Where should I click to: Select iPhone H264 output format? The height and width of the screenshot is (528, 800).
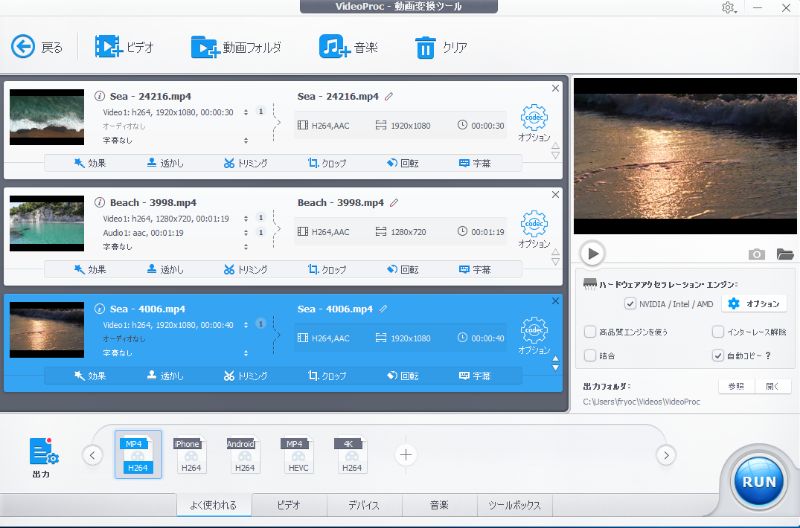pos(191,455)
